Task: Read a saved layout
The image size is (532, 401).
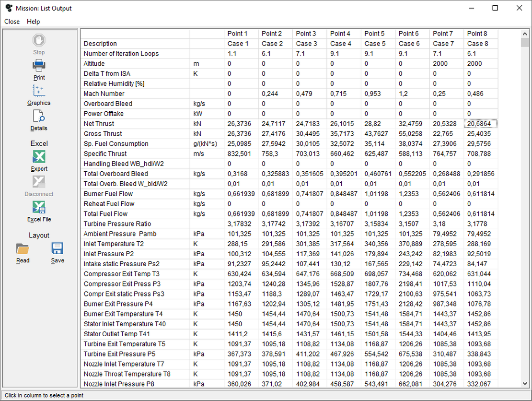Action: (x=23, y=248)
